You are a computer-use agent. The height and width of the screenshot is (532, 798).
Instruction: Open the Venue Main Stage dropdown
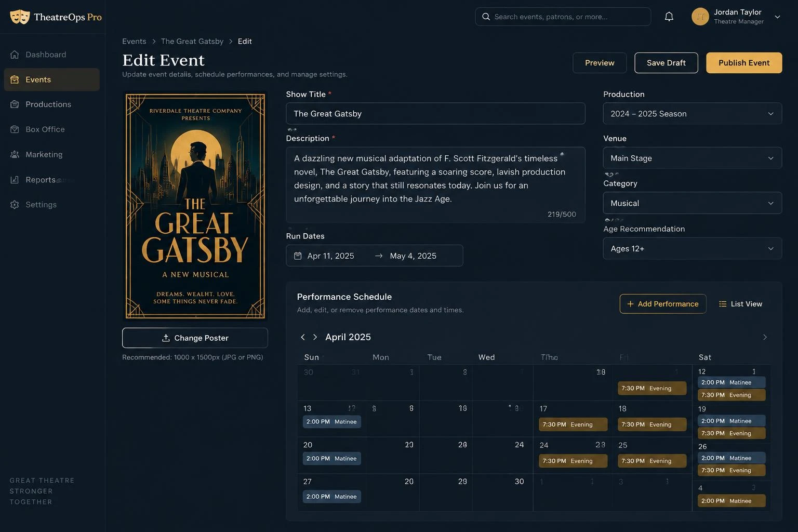click(692, 158)
